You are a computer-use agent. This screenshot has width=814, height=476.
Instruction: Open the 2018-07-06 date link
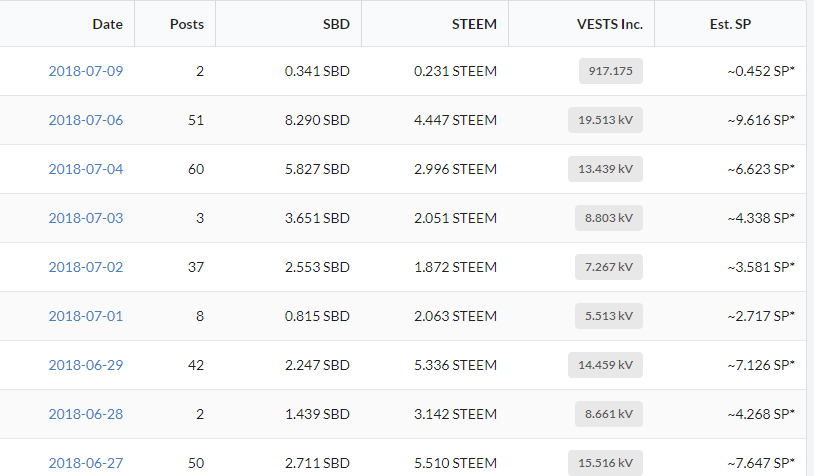coord(86,120)
